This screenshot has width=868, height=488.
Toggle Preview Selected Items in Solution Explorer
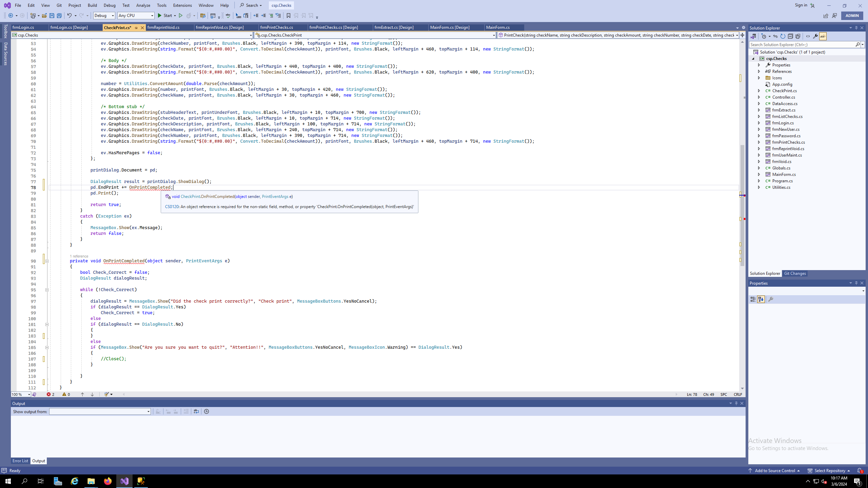[x=823, y=36]
